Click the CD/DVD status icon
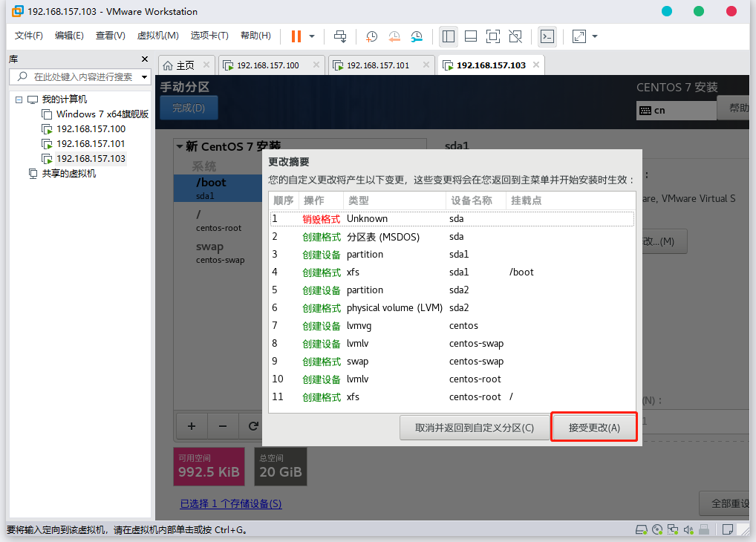756x542 pixels. 657,530
